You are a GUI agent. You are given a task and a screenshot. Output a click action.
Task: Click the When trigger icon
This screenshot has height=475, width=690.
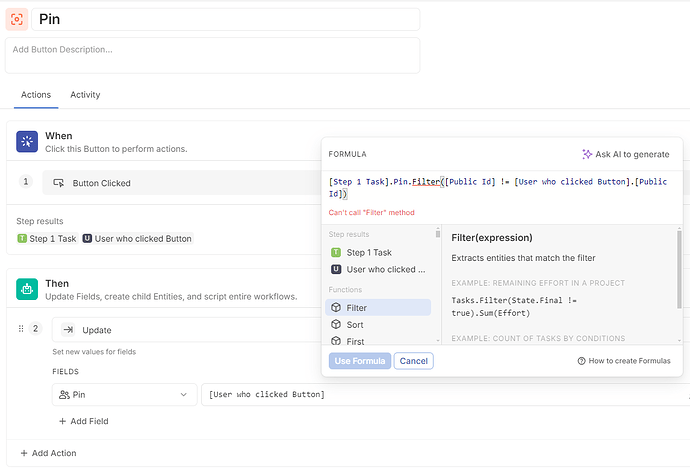click(x=27, y=142)
